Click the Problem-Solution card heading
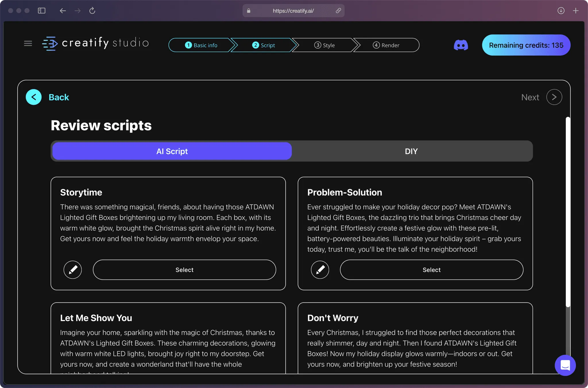 345,192
